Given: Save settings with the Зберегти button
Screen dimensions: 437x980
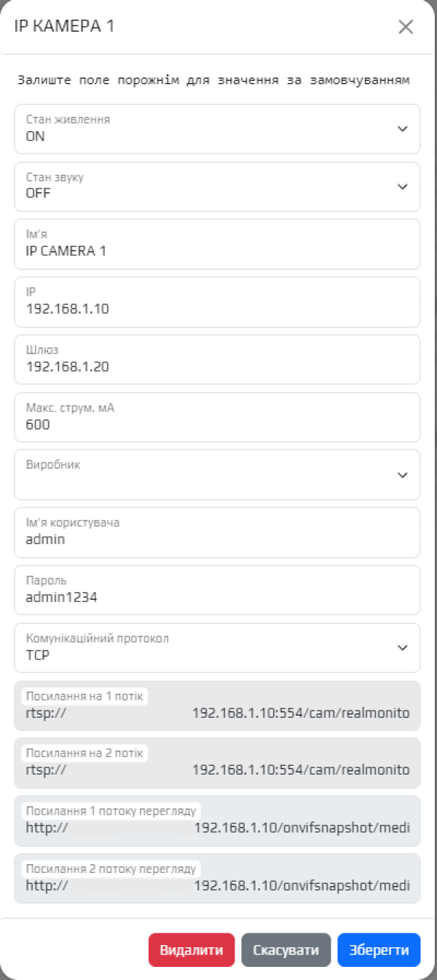Looking at the screenshot, I should [379, 950].
